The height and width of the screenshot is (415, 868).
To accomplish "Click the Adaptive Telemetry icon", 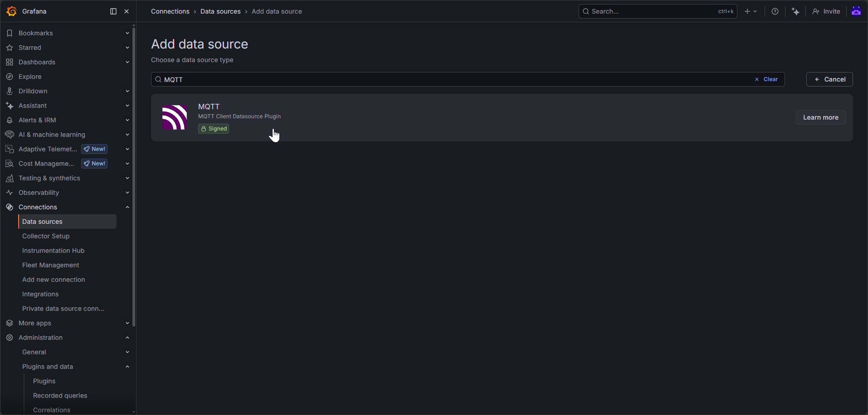I will (10, 149).
